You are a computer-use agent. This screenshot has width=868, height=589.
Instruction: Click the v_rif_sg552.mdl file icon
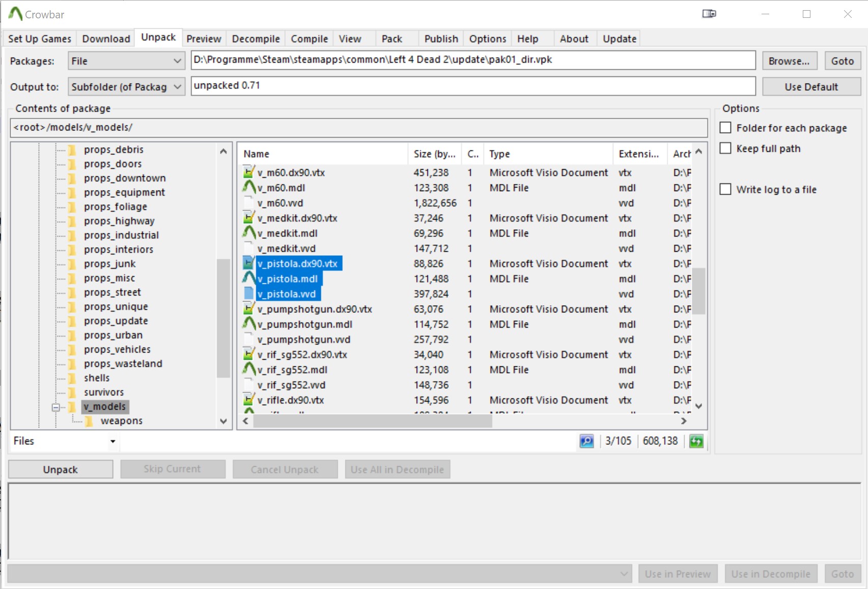249,369
